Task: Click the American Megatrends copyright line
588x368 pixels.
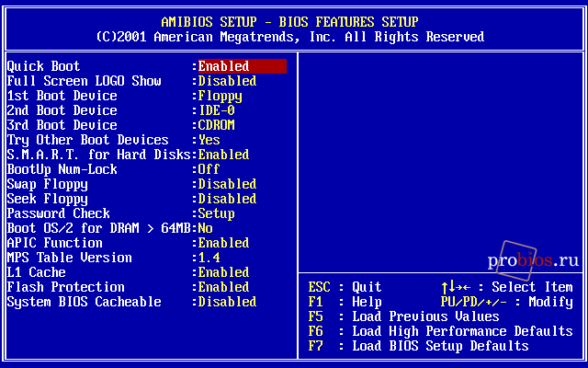Action: click(290, 37)
